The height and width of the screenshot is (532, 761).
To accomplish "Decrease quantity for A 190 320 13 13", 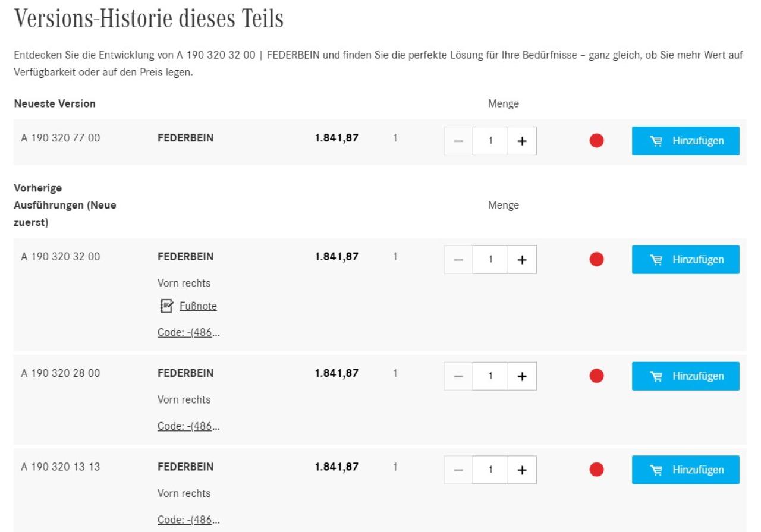I will [x=458, y=470].
